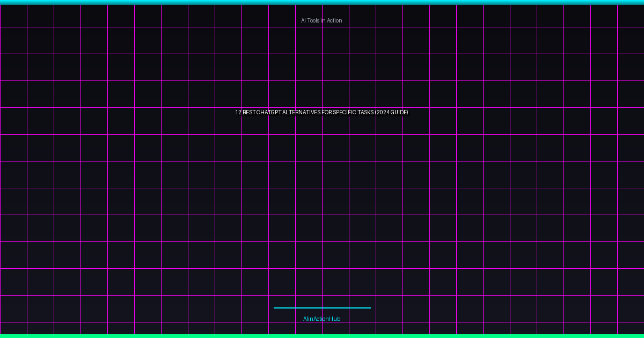Image resolution: width=644 pixels, height=338 pixels.
Task: Click "Hub" in the AIinActionHub label
Action: tap(335, 319)
